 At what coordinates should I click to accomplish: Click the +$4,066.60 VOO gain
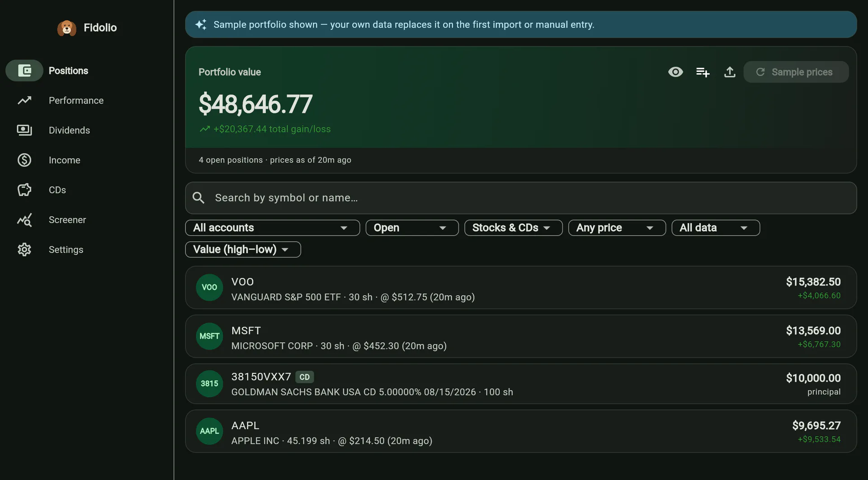point(819,296)
